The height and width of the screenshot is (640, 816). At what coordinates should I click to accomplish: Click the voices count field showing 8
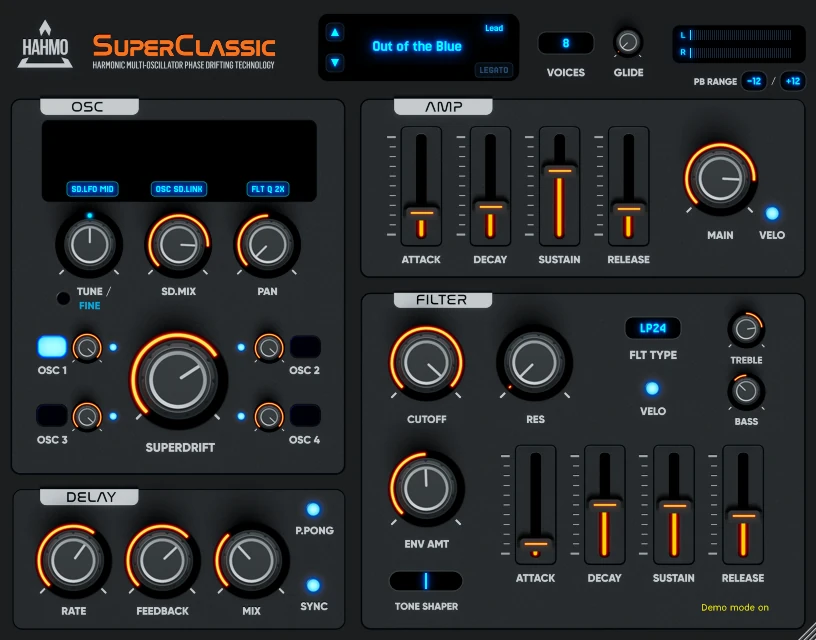(x=566, y=43)
